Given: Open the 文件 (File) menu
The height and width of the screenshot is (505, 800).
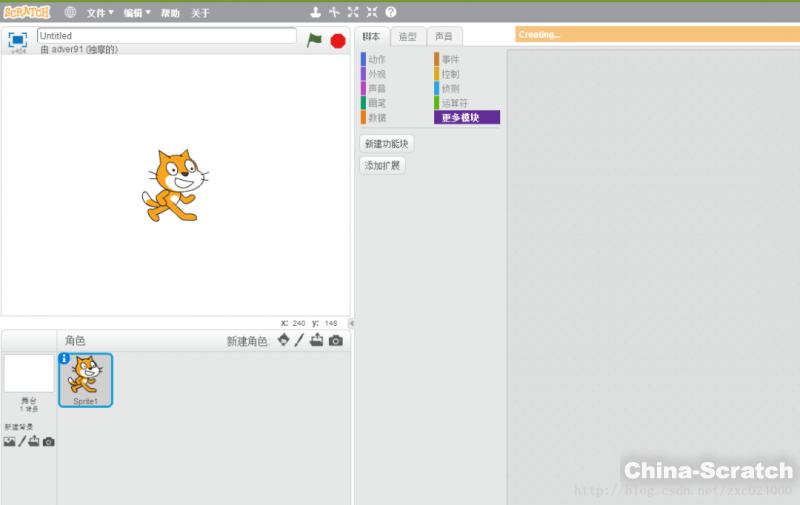Looking at the screenshot, I should pos(100,13).
